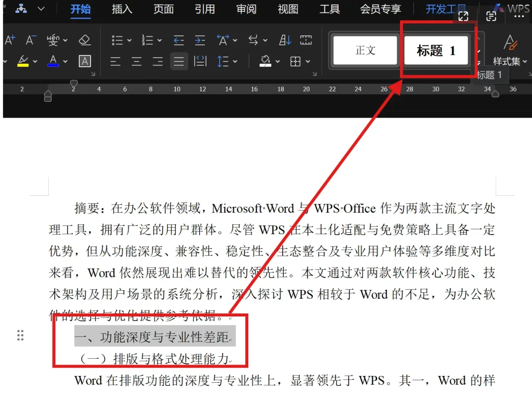
Task: Open the font color dropdown arrow
Action: click(65, 62)
